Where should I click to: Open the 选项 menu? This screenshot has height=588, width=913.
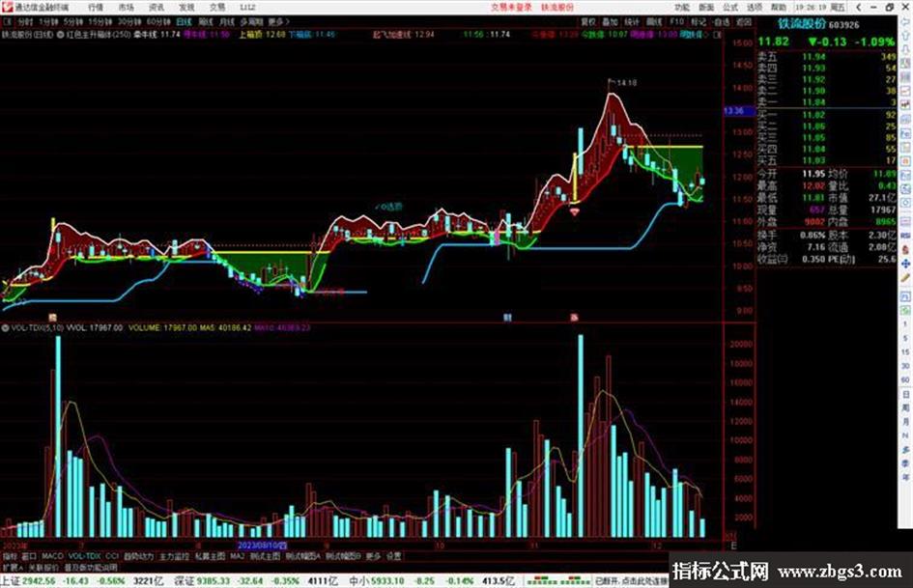754,8
